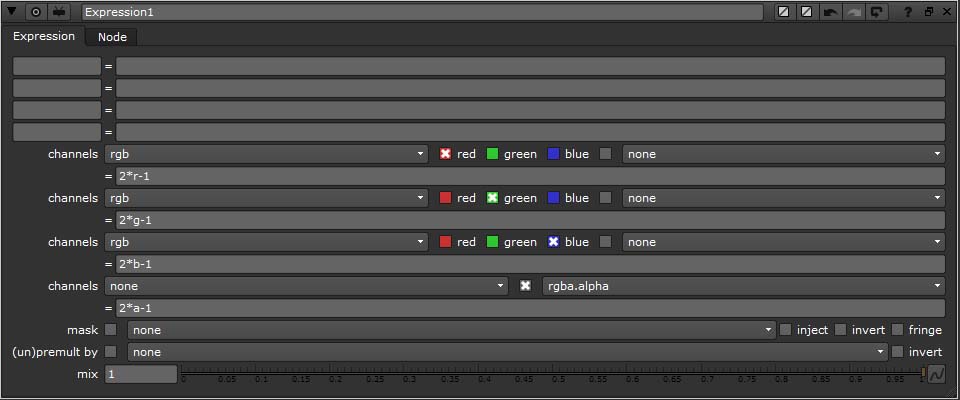Open the mix animation curve button
This screenshot has width=960, height=400.
pos(937,374)
